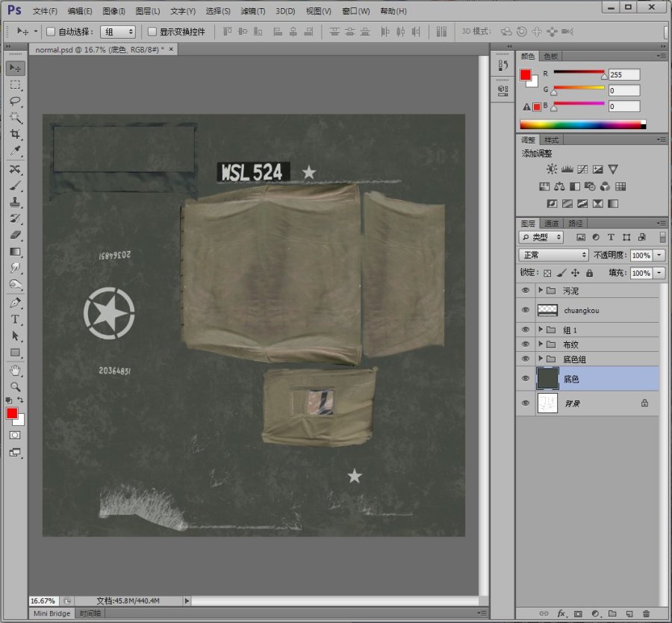Select the Lasso tool
Screen dimensions: 672x623
click(x=15, y=101)
